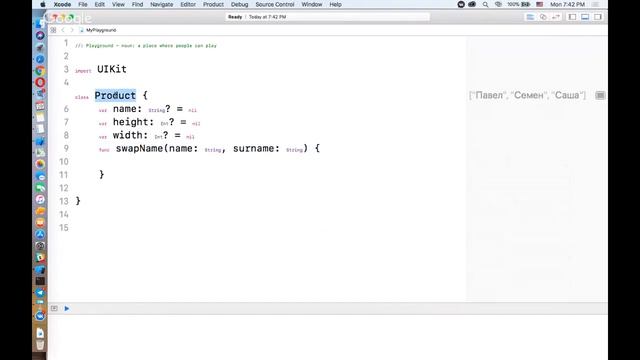Open Opera from the Dock
This screenshot has height=360, width=640.
click(x=40, y=82)
